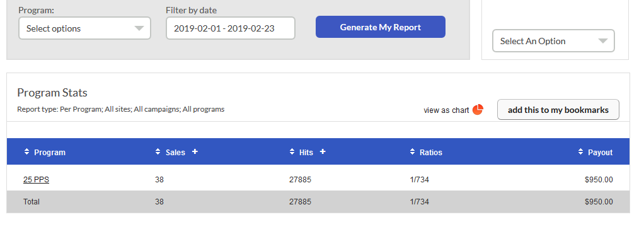
Task: Open the Select An Option dropdown
Action: coord(553,41)
